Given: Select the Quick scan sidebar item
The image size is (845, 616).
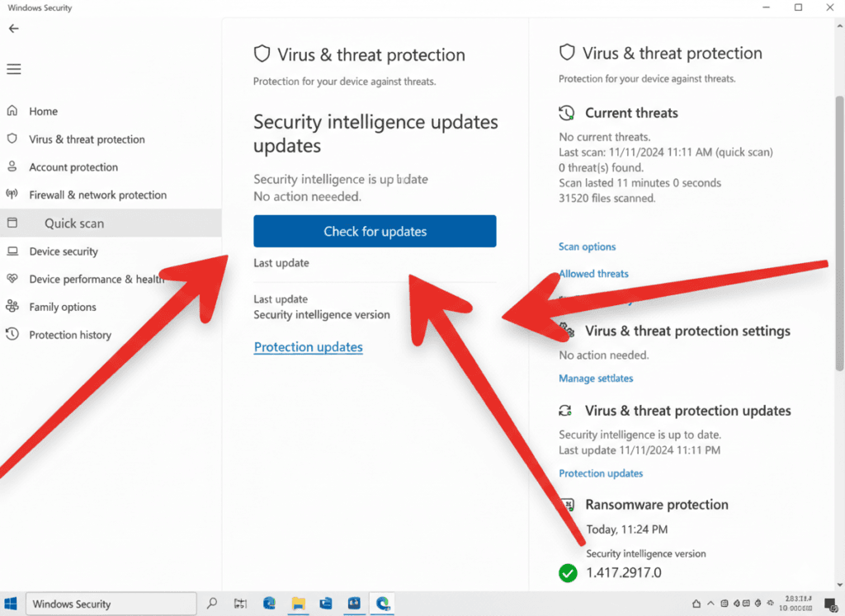Looking at the screenshot, I should 74,223.
